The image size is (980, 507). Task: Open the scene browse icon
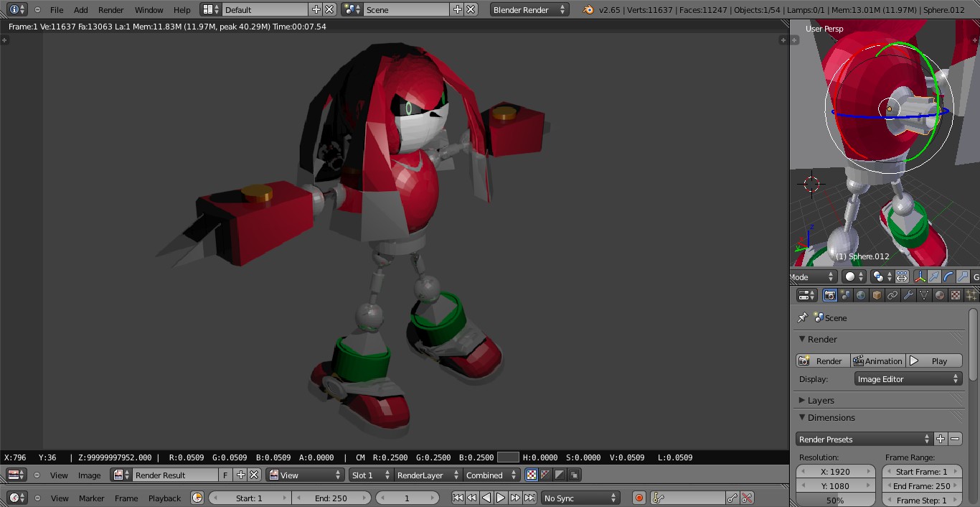coord(352,9)
